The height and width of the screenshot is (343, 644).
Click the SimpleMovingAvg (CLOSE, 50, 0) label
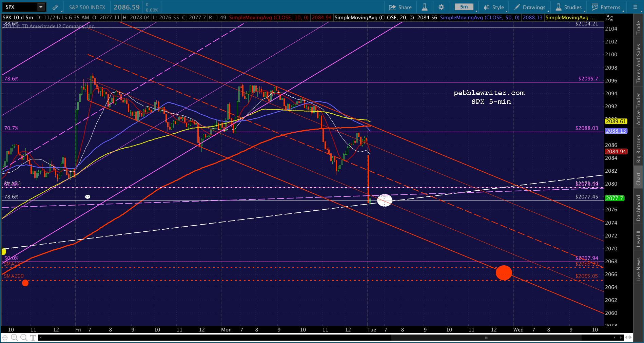[480, 18]
